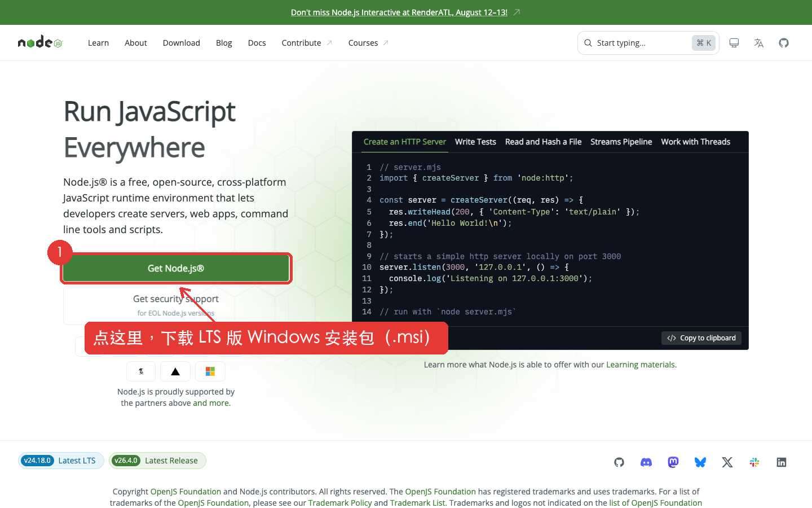This screenshot has width=812, height=508.
Task: Open the X (Twitter) icon
Action: coord(727,462)
